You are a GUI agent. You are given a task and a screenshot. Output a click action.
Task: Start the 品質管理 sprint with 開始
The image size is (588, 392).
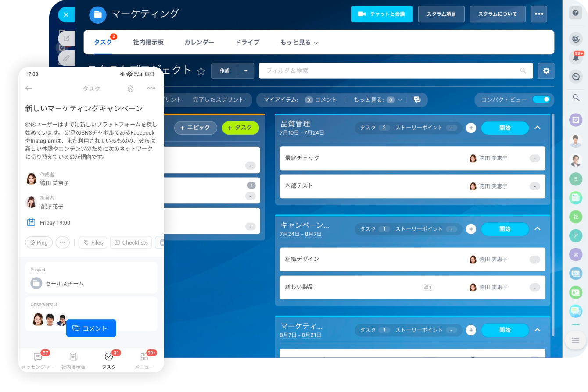pos(505,128)
